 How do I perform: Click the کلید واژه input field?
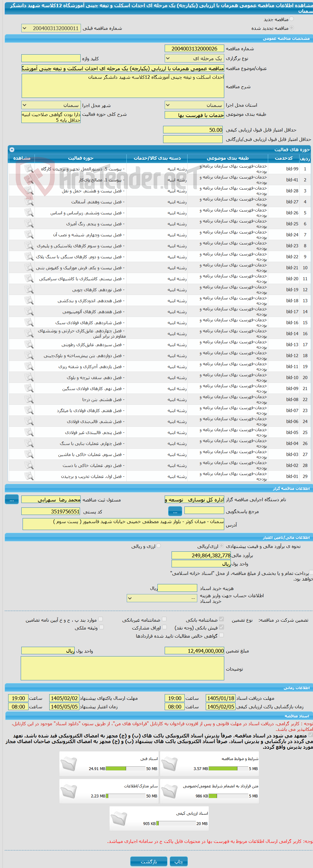[51, 58]
